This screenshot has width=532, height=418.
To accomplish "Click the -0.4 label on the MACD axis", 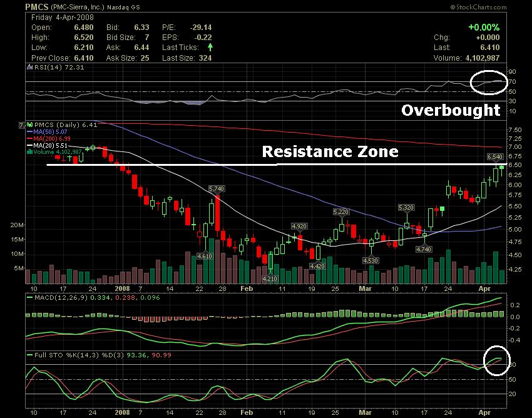I will click(514, 340).
